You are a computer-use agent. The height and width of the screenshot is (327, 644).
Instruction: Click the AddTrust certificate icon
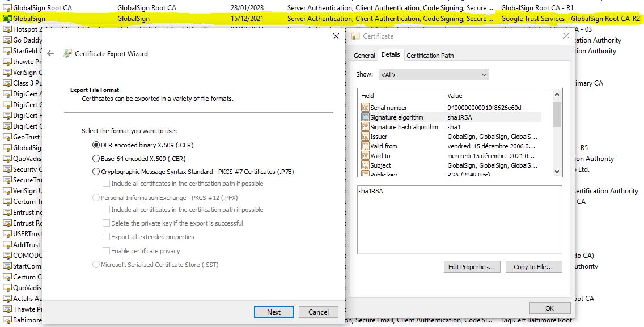[x=7, y=244]
